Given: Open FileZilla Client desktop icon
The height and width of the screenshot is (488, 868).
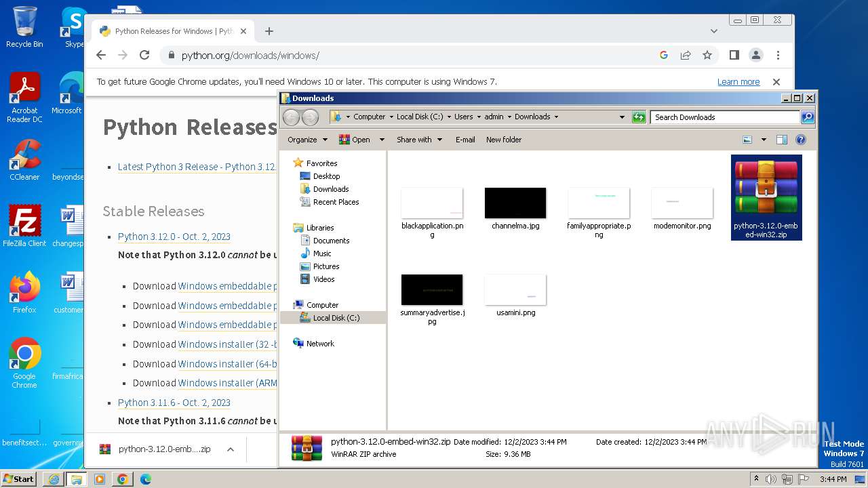Looking at the screenshot, I should coord(24,226).
